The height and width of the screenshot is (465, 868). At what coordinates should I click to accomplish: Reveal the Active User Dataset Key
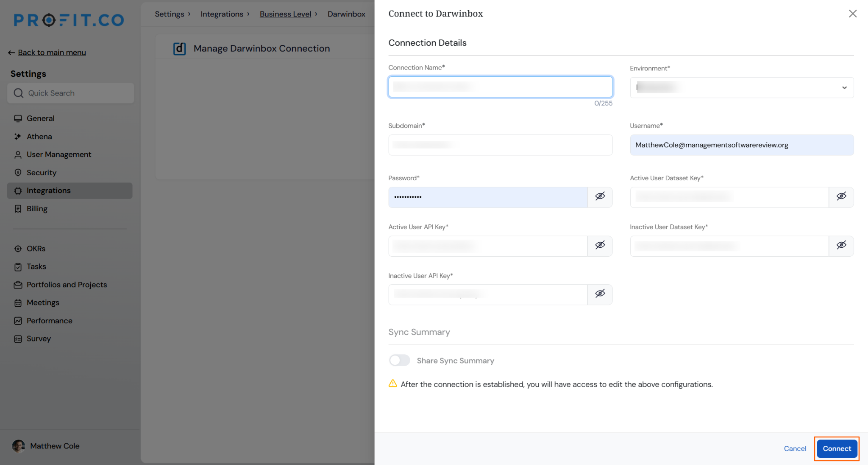point(841,196)
